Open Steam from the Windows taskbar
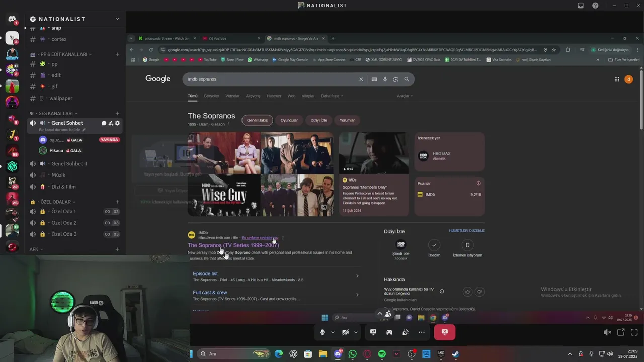Viewport: 644px width, 362px height. (455, 354)
